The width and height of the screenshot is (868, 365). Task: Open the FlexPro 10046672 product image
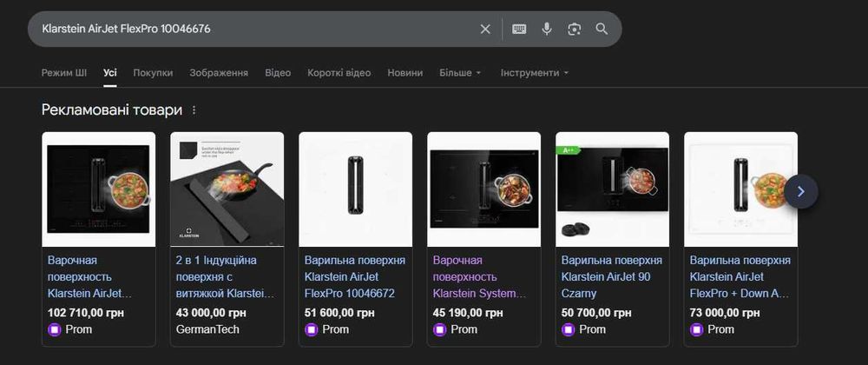point(355,189)
